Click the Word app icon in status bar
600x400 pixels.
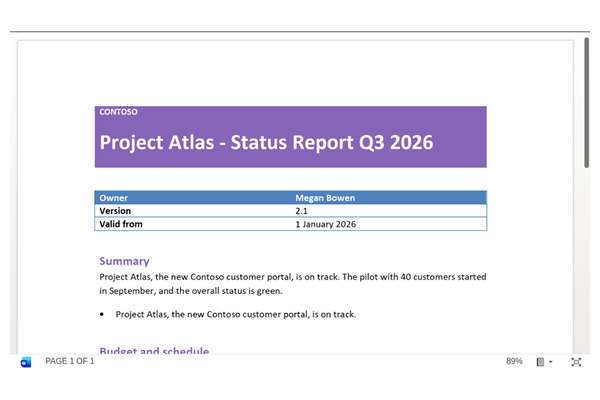tap(26, 362)
